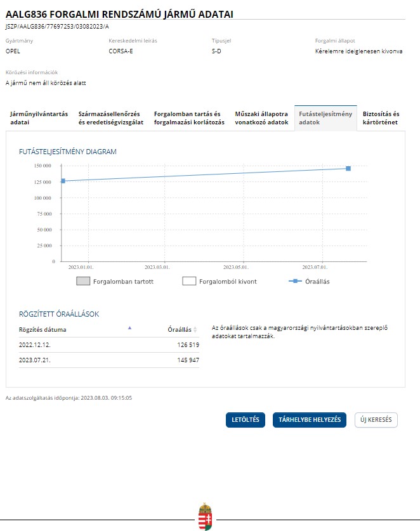420x531 pixels.
Task: Open Forgalomban tartás és forgalmazási korlátozás tab
Action: pyautogui.click(x=189, y=118)
